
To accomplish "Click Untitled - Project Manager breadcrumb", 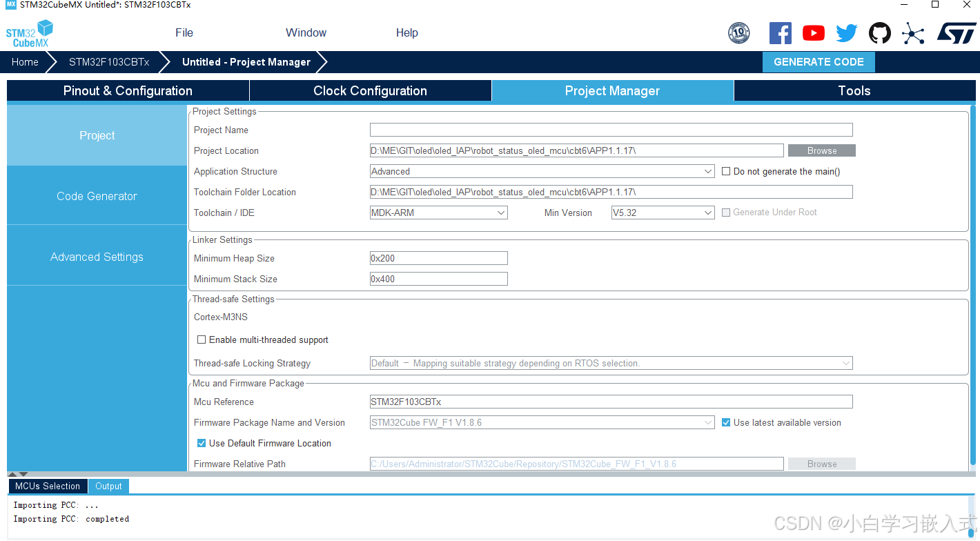I will pyautogui.click(x=246, y=61).
